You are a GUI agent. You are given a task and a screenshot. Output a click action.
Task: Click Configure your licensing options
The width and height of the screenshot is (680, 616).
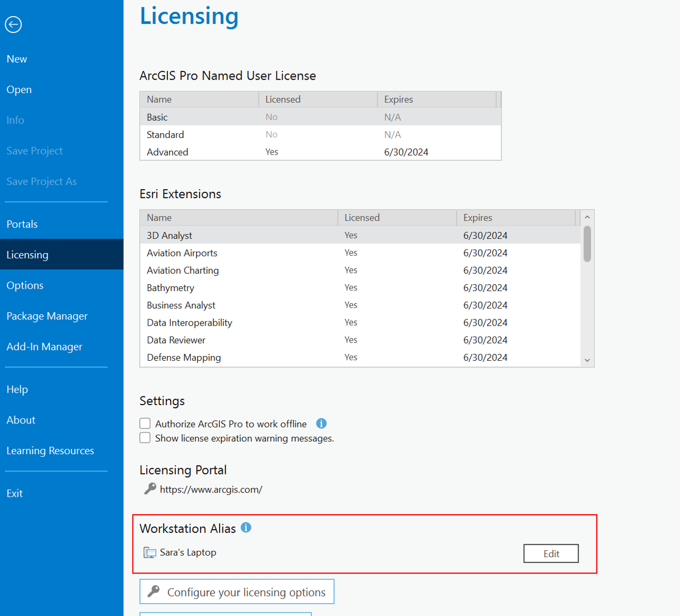(x=237, y=592)
